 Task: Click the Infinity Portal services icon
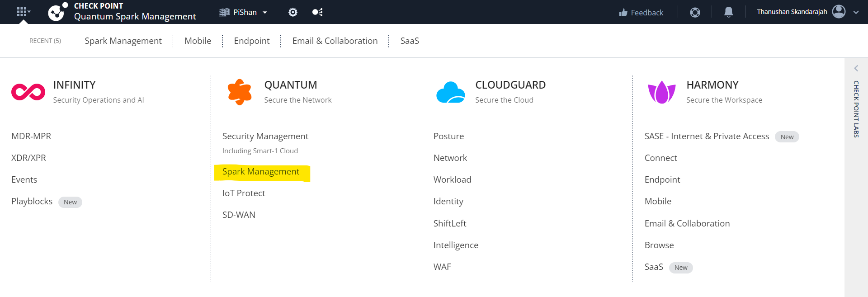pyautogui.click(x=317, y=12)
